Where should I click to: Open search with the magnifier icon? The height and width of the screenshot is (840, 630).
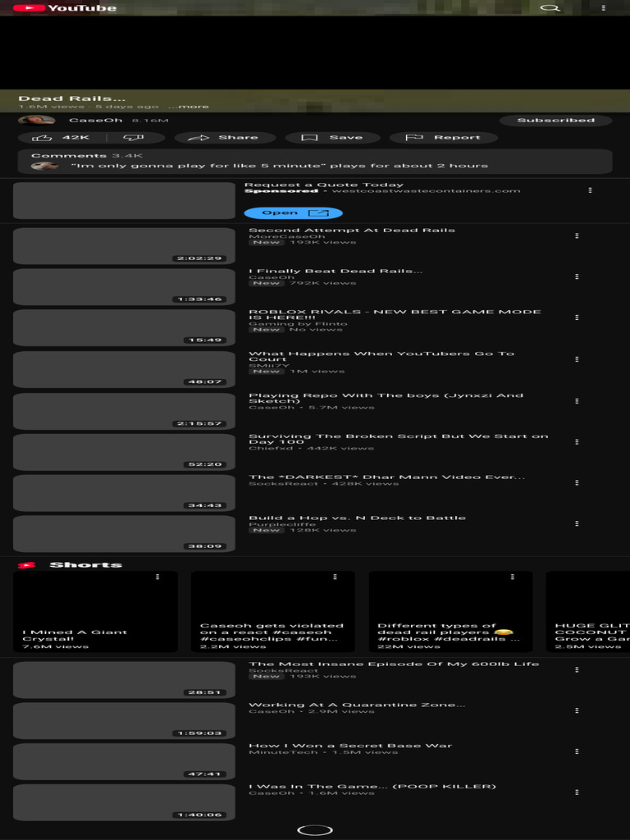(x=550, y=8)
